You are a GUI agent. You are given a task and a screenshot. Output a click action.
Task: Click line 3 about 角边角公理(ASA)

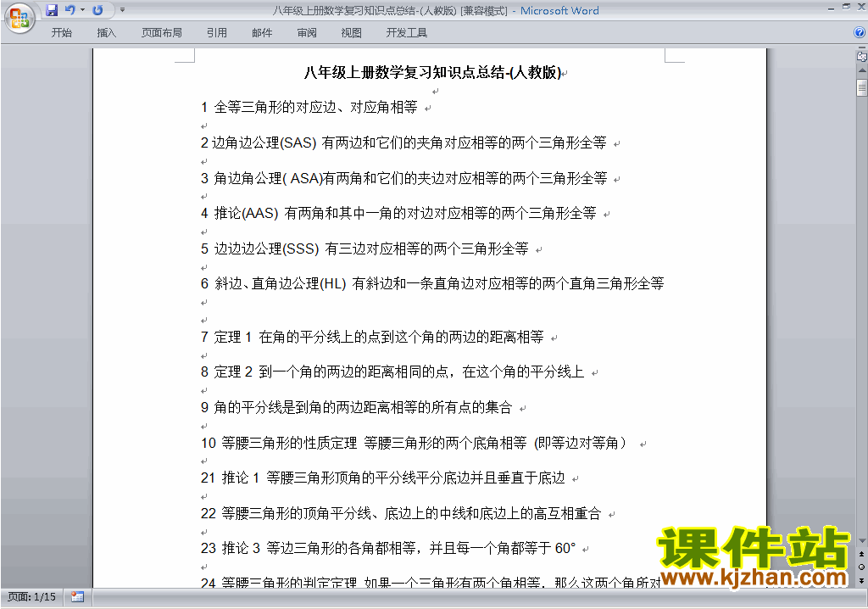(x=403, y=178)
